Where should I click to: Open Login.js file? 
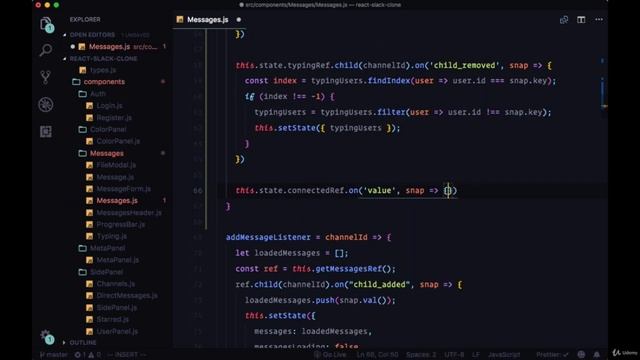(x=109, y=106)
